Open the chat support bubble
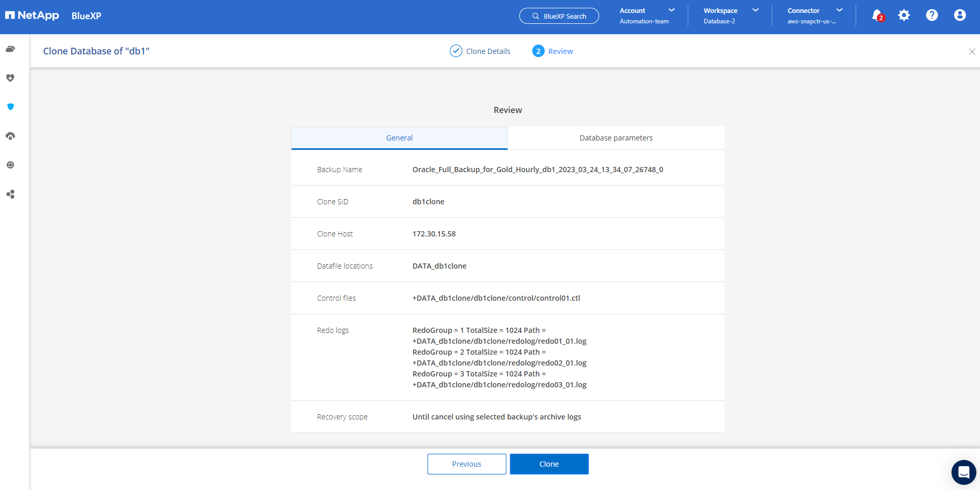Image resolution: width=980 pixels, height=490 pixels. click(963, 472)
